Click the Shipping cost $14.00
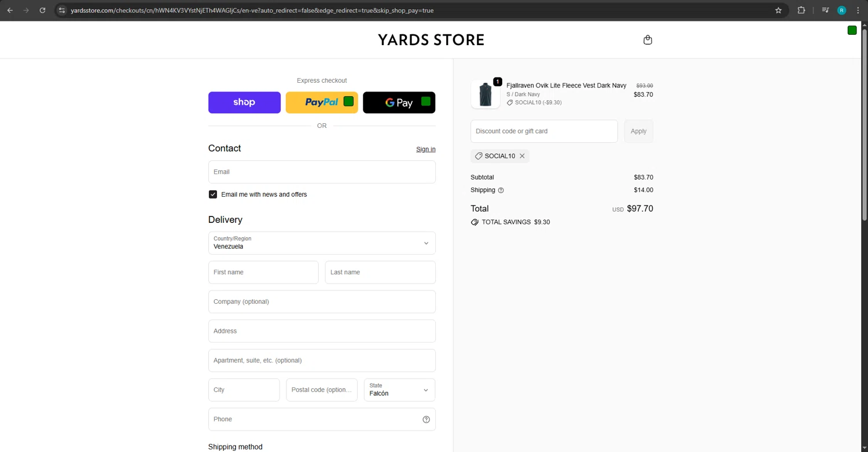The image size is (868, 452). click(643, 190)
